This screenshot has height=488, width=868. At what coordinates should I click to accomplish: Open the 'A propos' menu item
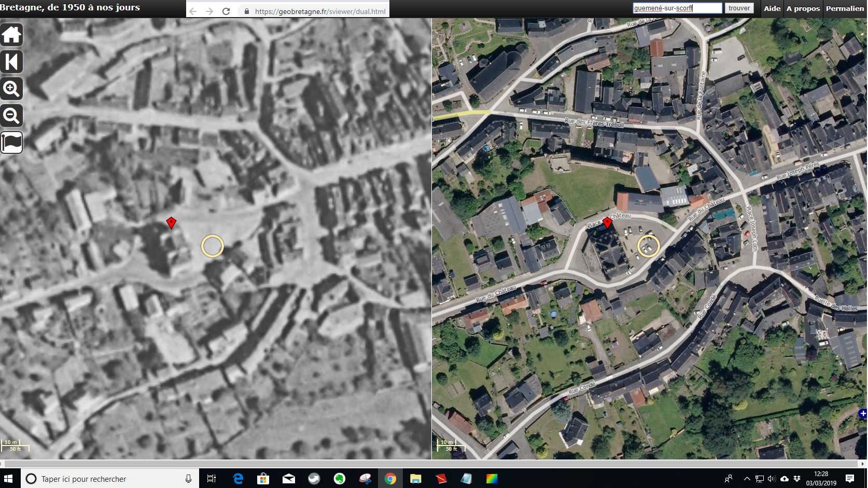coord(803,8)
